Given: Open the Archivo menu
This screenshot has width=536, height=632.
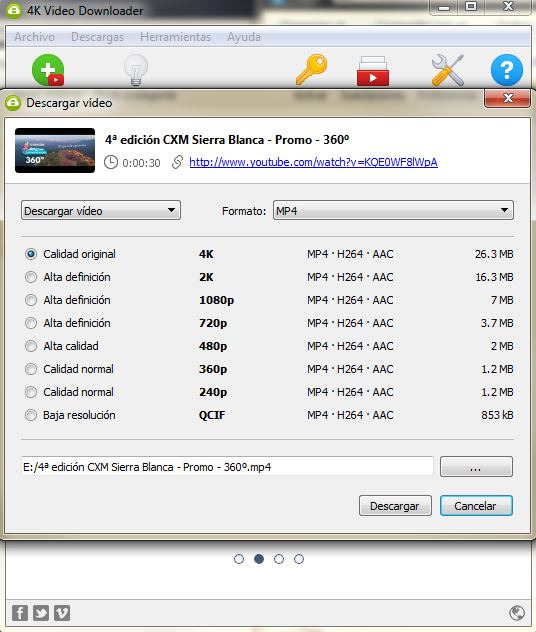Looking at the screenshot, I should [x=34, y=37].
